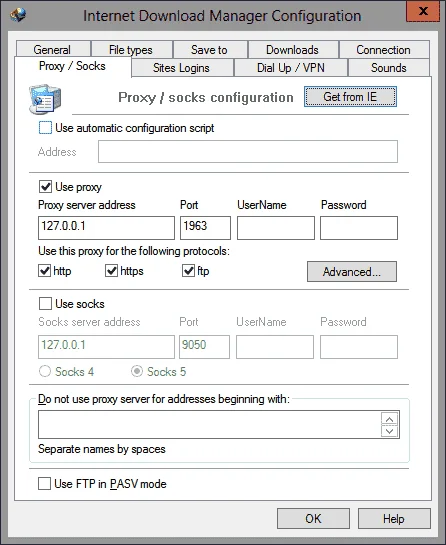446x545 pixels.
Task: Click the socks Password field
Action: 359,347
